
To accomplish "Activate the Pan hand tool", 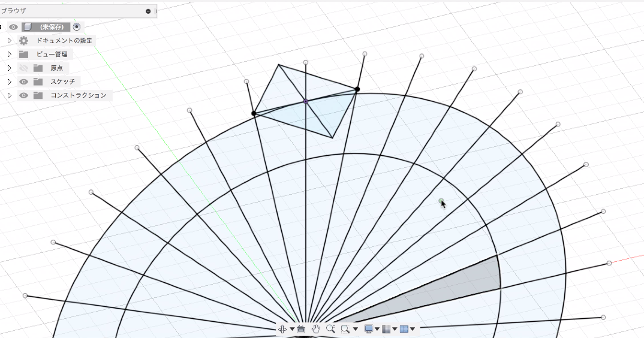I will (316, 329).
